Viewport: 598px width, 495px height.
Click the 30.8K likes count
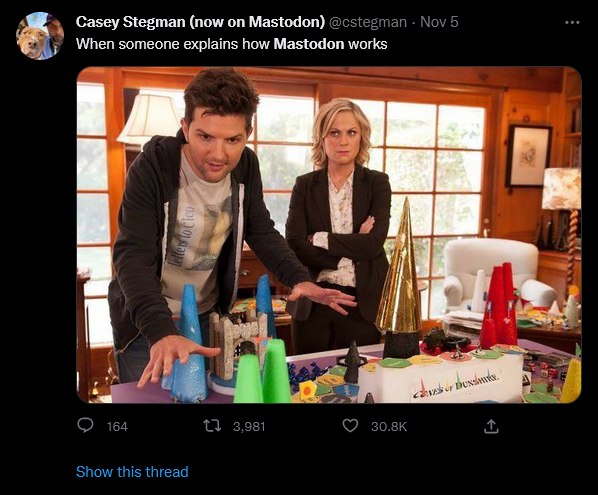point(389,426)
